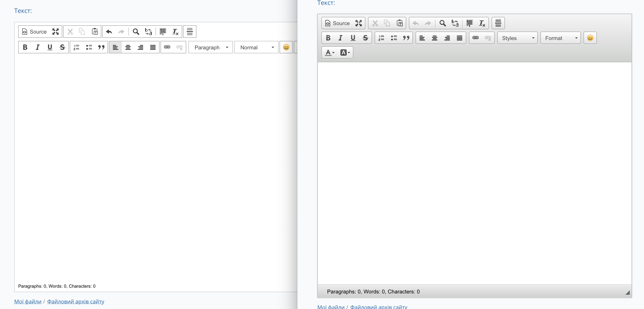Insert smiley in left editor
The width and height of the screenshot is (644, 309).
286,47
